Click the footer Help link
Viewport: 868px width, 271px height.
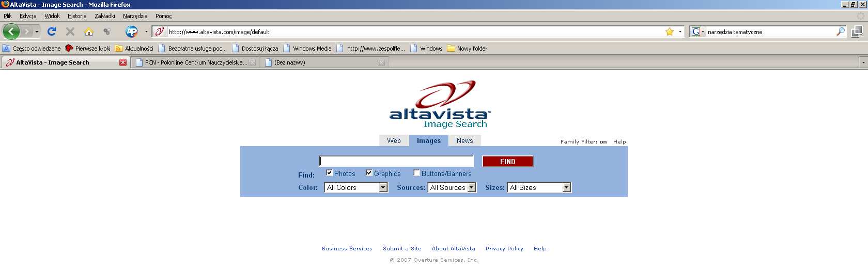(540, 249)
